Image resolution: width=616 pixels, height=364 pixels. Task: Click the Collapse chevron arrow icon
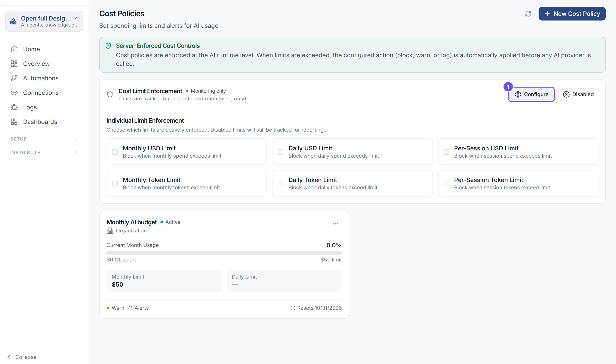[x=9, y=357]
